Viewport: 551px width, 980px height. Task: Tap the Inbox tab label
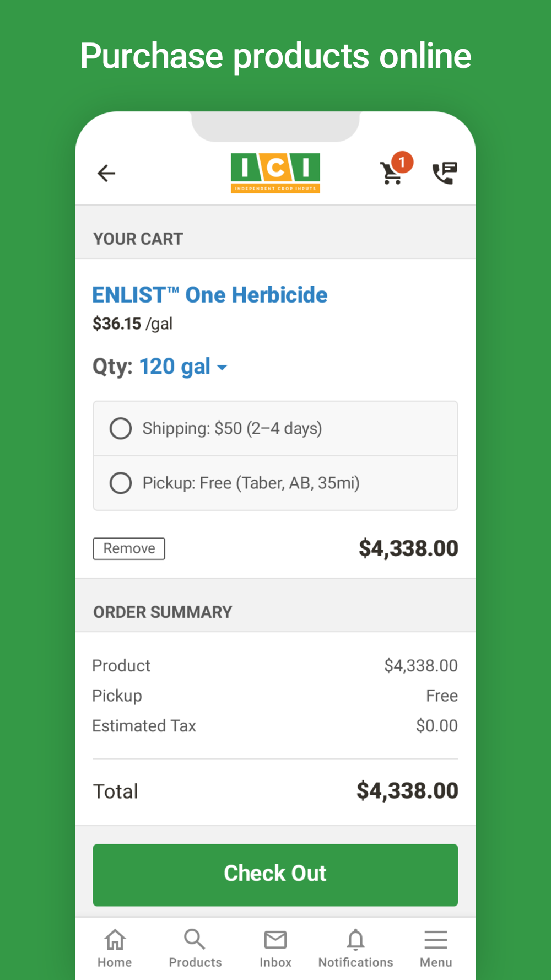275,962
